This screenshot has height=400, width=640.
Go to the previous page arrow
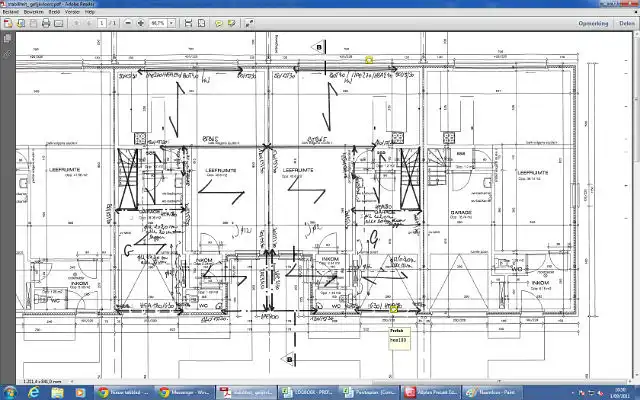pos(76,22)
